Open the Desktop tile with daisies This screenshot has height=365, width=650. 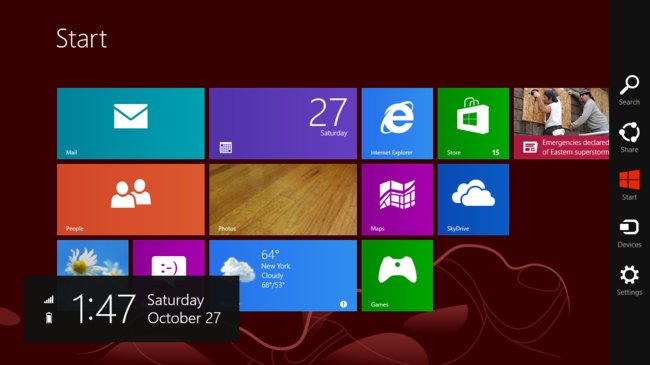(x=92, y=258)
